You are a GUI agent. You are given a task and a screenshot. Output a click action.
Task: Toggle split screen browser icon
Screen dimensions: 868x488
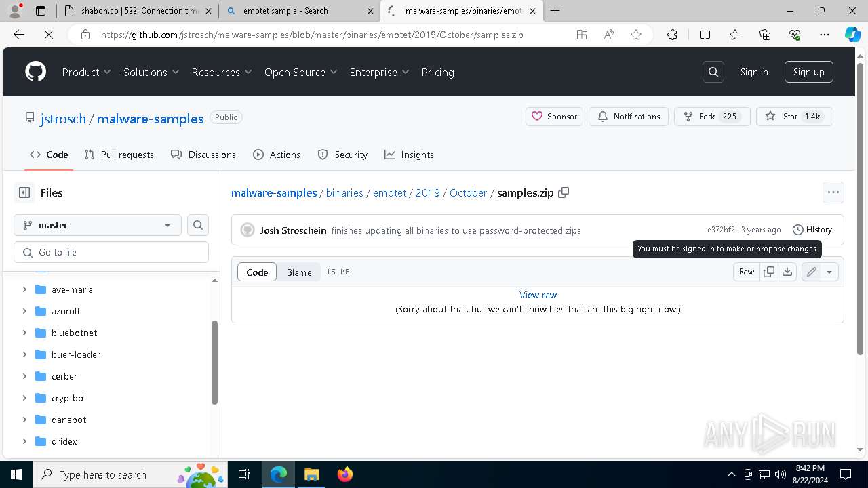point(705,35)
